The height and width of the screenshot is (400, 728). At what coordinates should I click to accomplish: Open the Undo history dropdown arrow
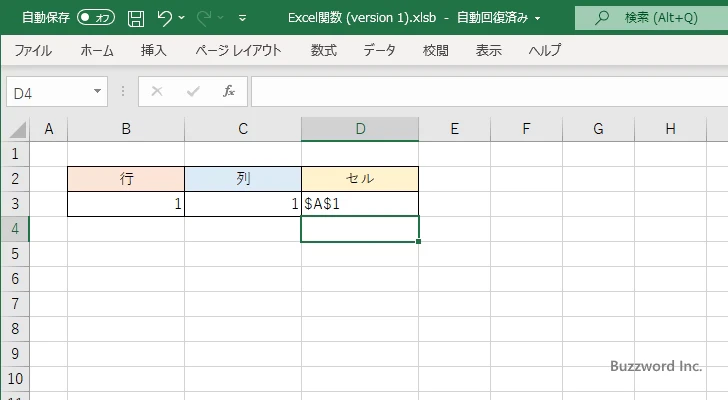pos(182,18)
